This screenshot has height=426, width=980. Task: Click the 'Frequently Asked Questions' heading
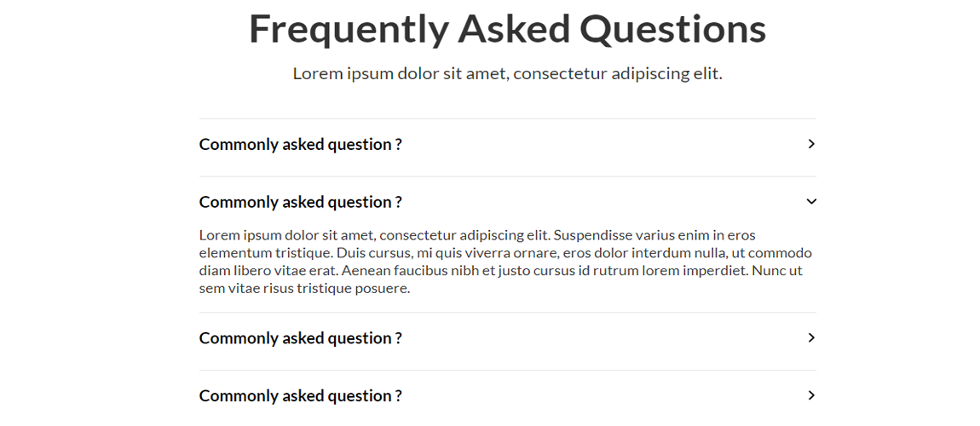point(507,29)
